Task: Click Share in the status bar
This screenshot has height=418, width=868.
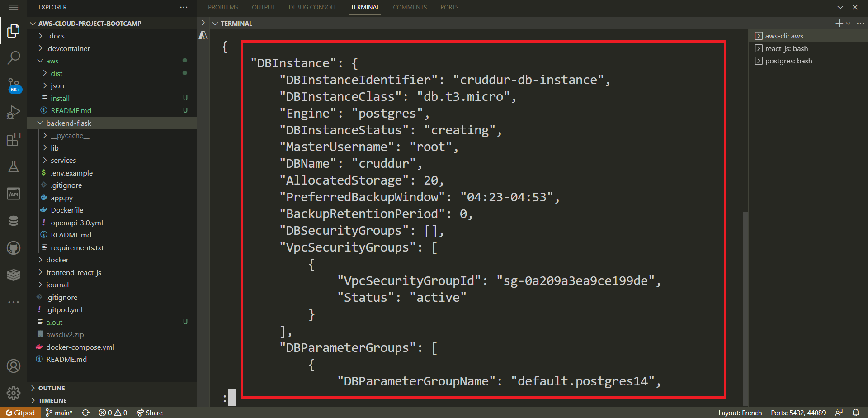Action: pyautogui.click(x=150, y=413)
